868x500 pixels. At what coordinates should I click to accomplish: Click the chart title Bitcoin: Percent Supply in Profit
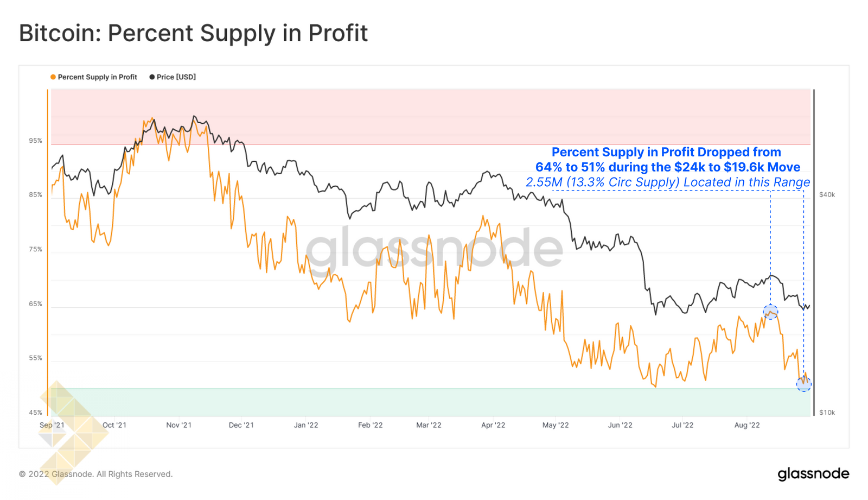193,33
